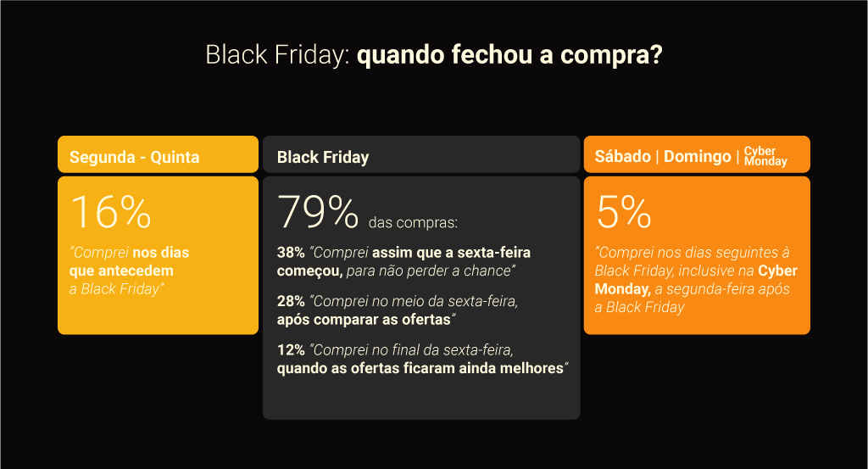Click the 16% figure

click(x=111, y=211)
